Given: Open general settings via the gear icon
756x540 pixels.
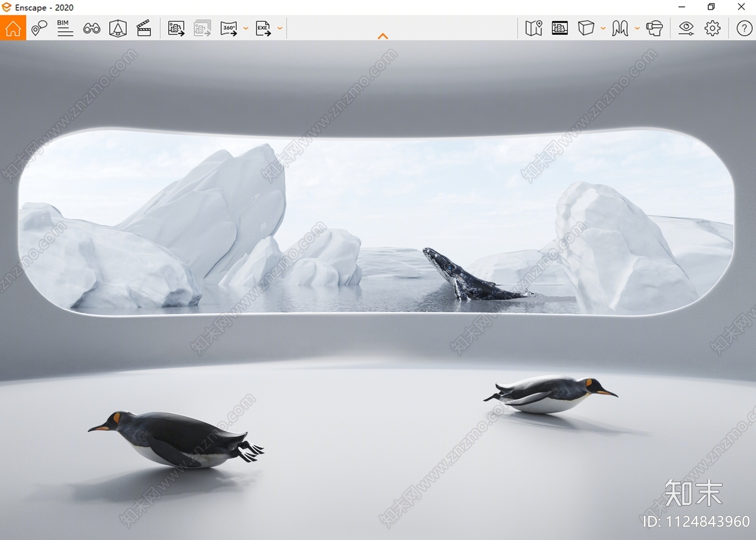Looking at the screenshot, I should 713,28.
